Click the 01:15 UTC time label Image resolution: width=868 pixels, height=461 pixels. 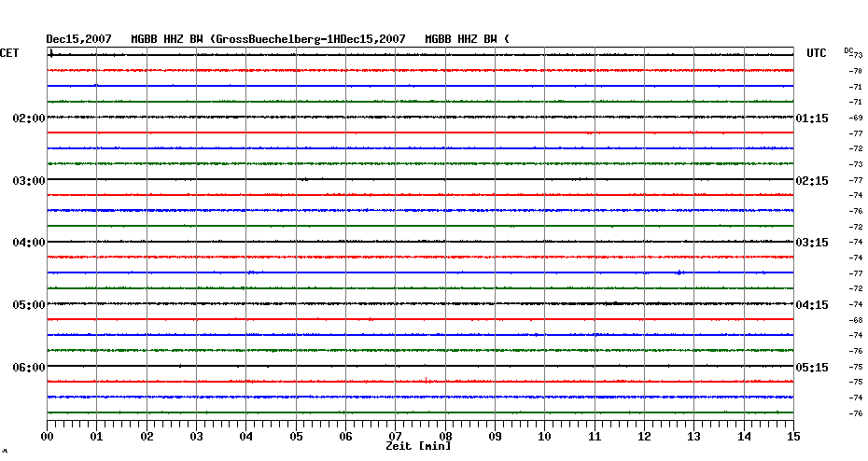click(812, 119)
